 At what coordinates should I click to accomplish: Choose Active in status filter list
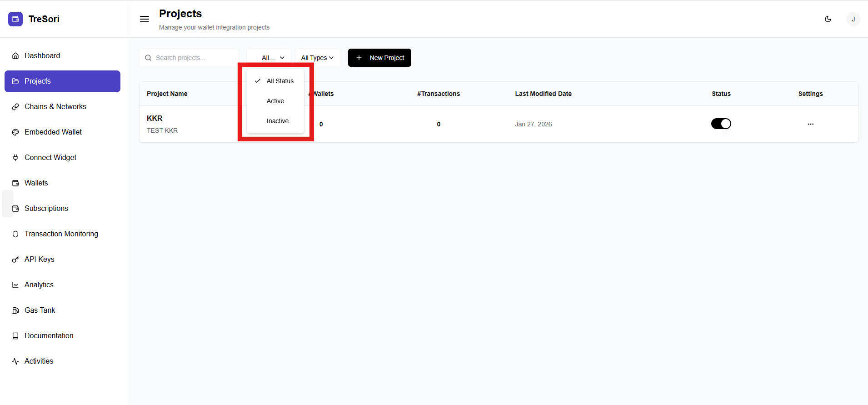pyautogui.click(x=275, y=101)
